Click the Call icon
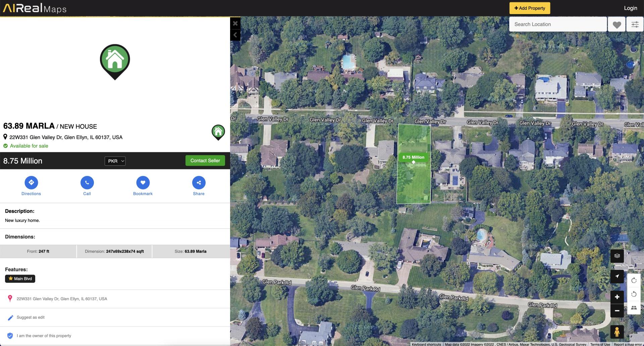Viewport: 644px width, 346px height. click(87, 183)
